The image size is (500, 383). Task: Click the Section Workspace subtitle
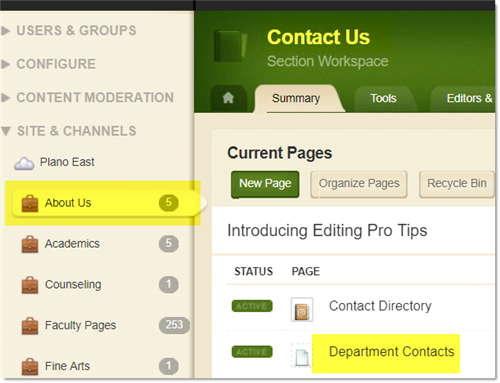click(328, 61)
